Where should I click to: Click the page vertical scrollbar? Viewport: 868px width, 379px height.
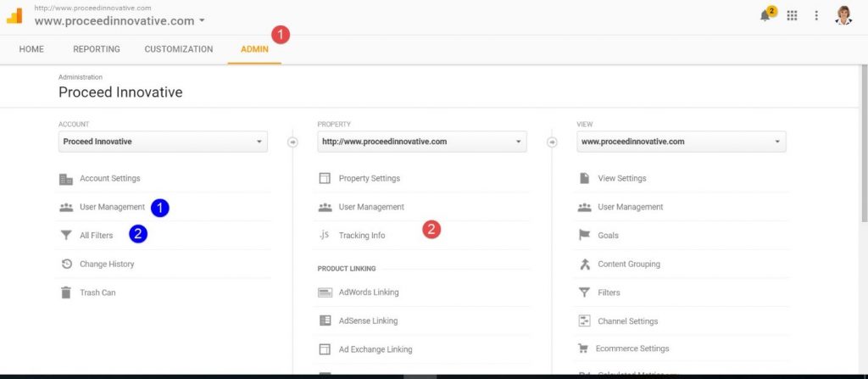(865, 144)
